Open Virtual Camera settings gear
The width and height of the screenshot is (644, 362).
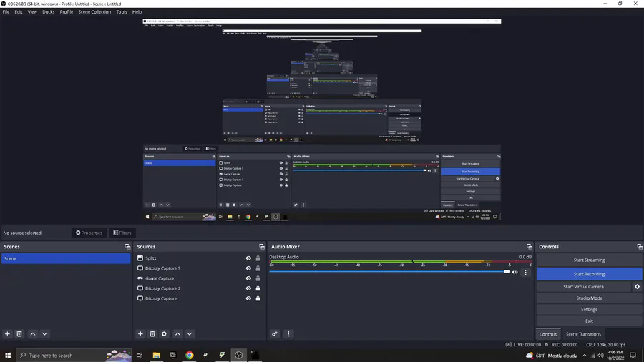click(637, 286)
